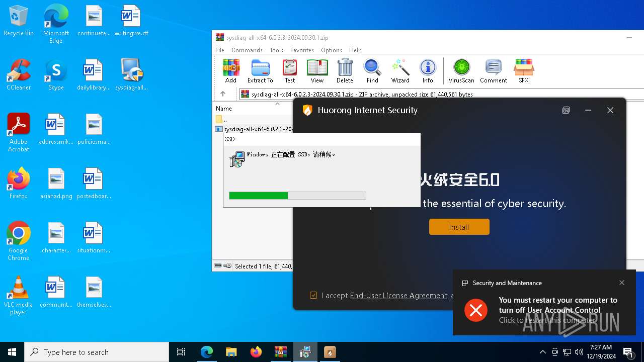Start VirusScan in WinRAR
The width and height of the screenshot is (644, 362).
tap(461, 71)
